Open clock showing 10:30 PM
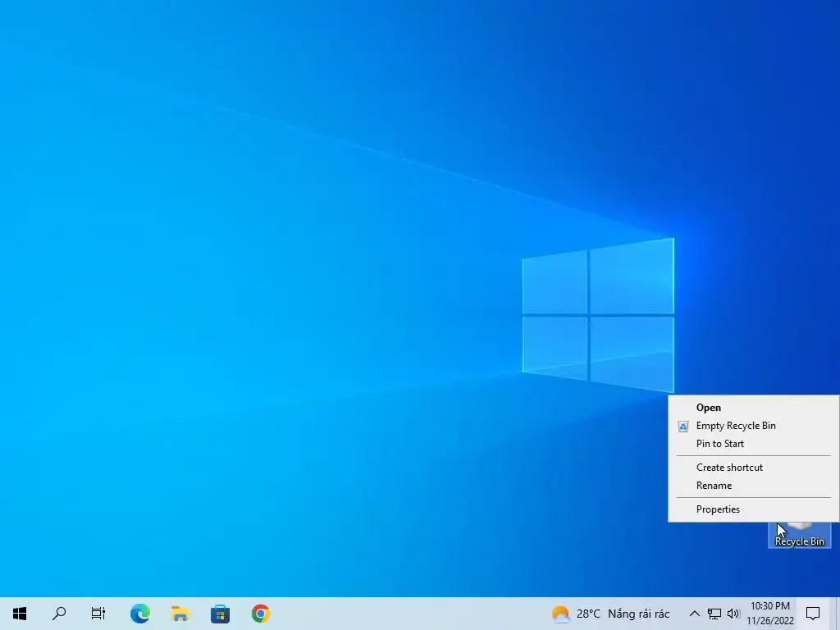Viewport: 840px width, 630px height. click(x=769, y=614)
